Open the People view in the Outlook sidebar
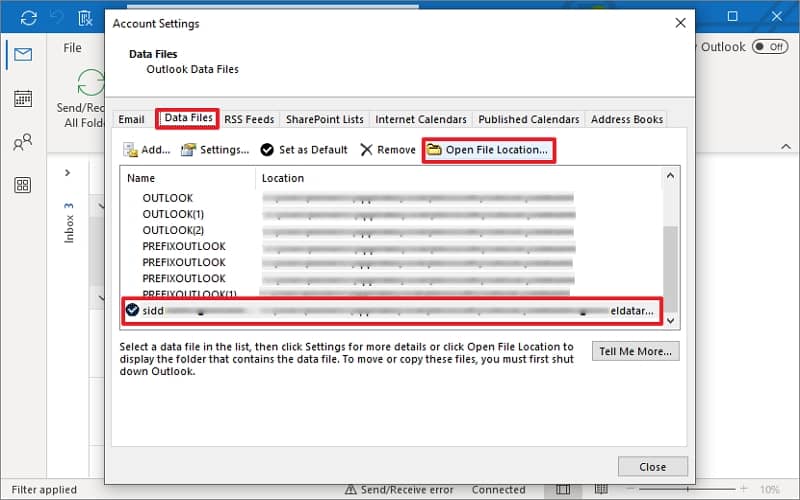Viewport: 800px width, 500px height. point(23,142)
